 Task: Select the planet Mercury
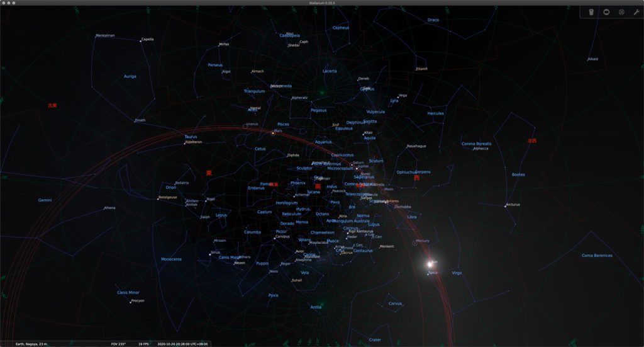point(415,243)
